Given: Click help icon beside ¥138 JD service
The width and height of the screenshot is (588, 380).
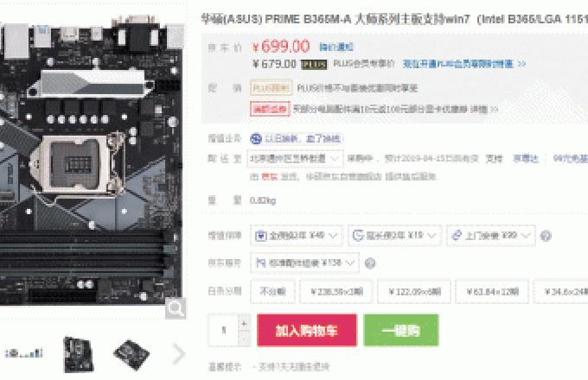Looking at the screenshot, I should click(370, 263).
